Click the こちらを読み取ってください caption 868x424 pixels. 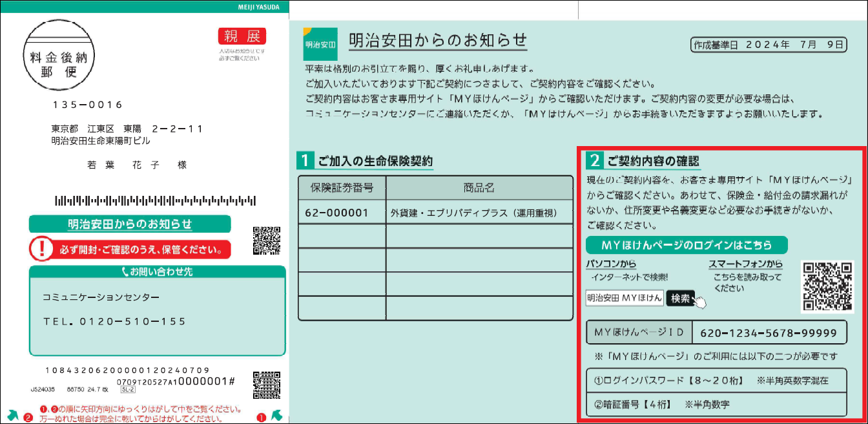click(x=747, y=282)
